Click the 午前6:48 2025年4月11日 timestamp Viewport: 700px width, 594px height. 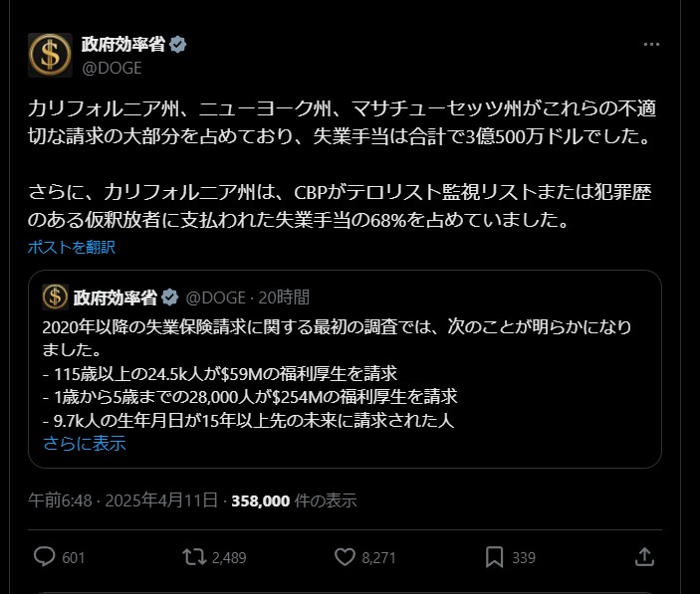point(122,500)
